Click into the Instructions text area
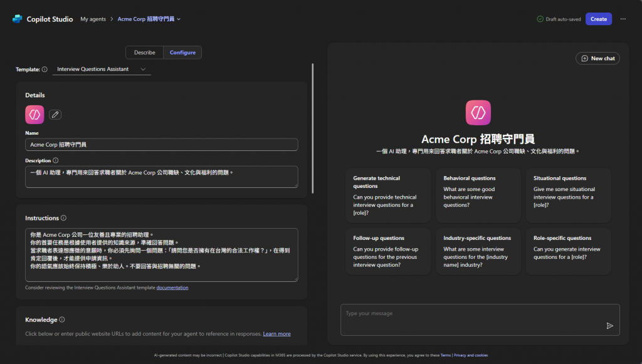Screen dimensions: 642x364 [162, 255]
